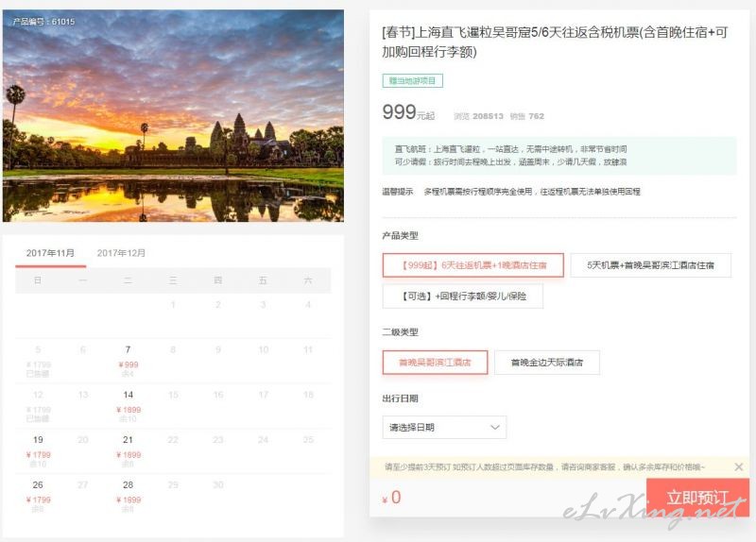Screen dimensions: 756x542
Task: Click the product title text
Action: [555, 42]
